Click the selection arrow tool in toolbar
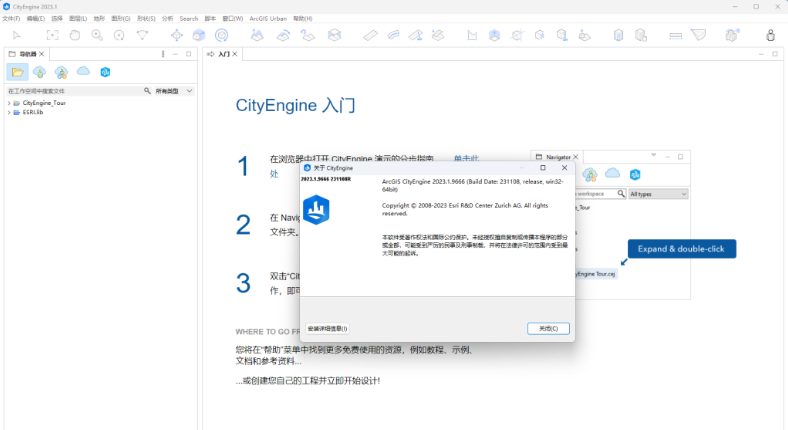This screenshot has height=430, width=788. pyautogui.click(x=17, y=35)
